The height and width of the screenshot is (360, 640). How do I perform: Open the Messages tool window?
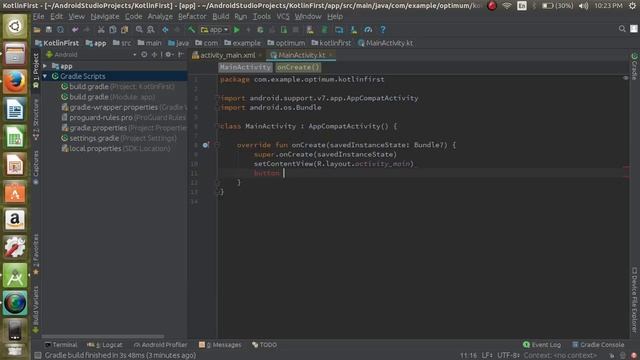coord(220,345)
